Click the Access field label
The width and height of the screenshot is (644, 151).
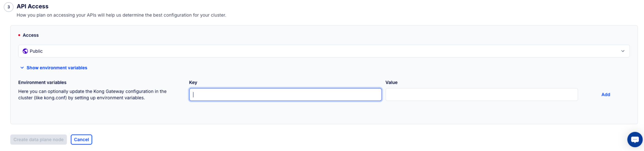pos(31,35)
